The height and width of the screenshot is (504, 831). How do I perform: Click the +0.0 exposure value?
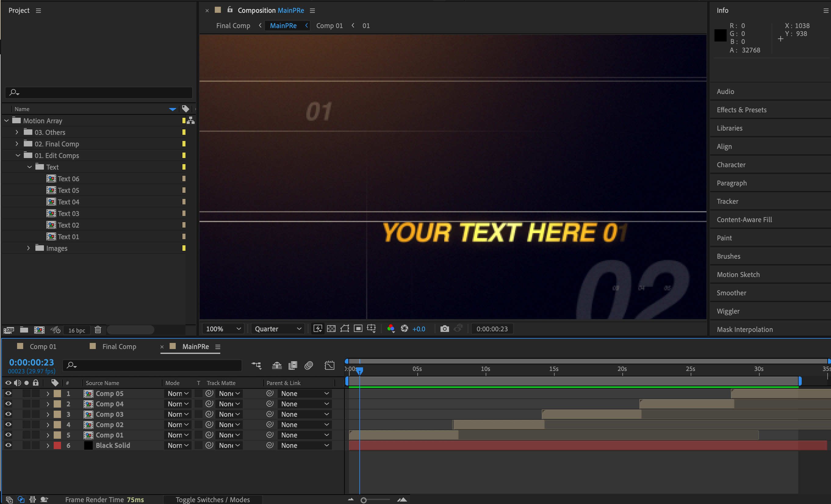[x=419, y=329]
